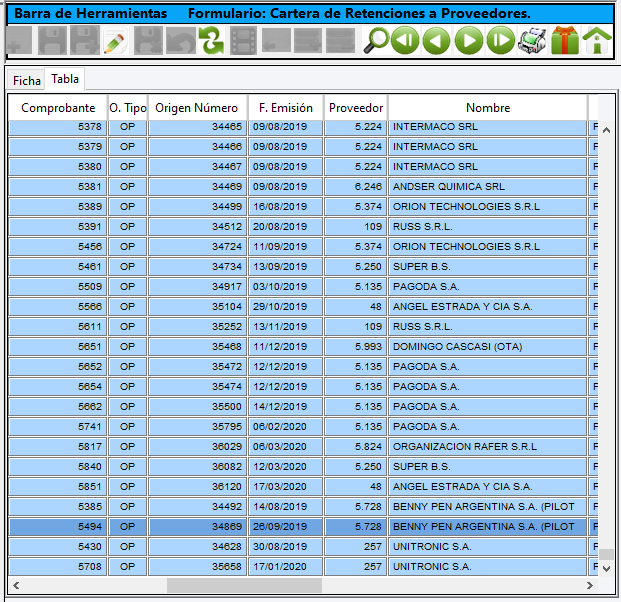Click date 20/08/2019 cell
The height and width of the screenshot is (602, 621).
click(286, 227)
